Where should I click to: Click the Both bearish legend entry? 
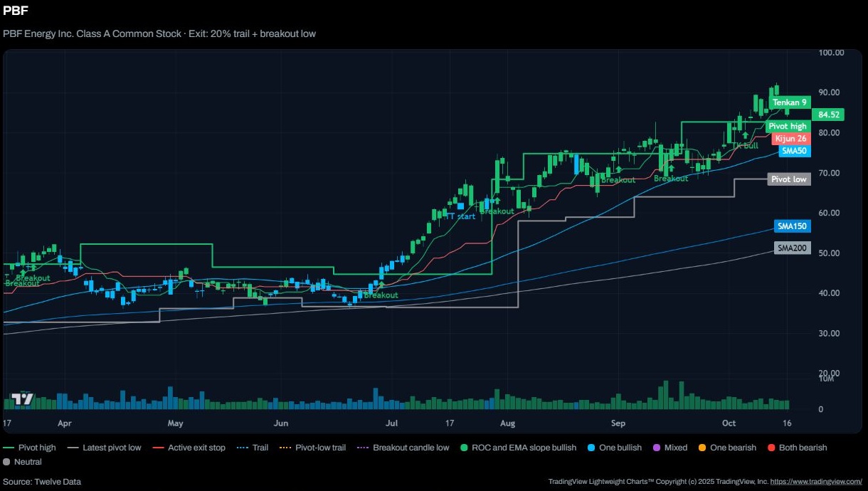coord(797,448)
